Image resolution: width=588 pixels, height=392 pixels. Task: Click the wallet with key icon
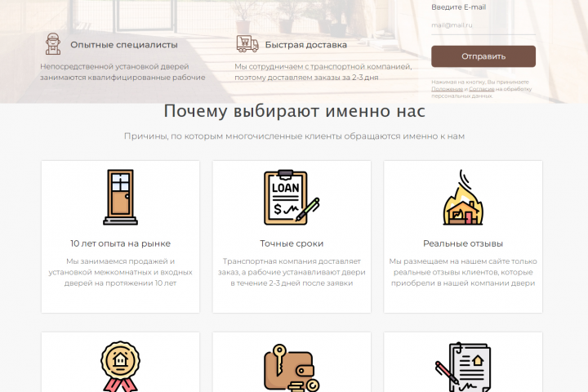[292, 367]
